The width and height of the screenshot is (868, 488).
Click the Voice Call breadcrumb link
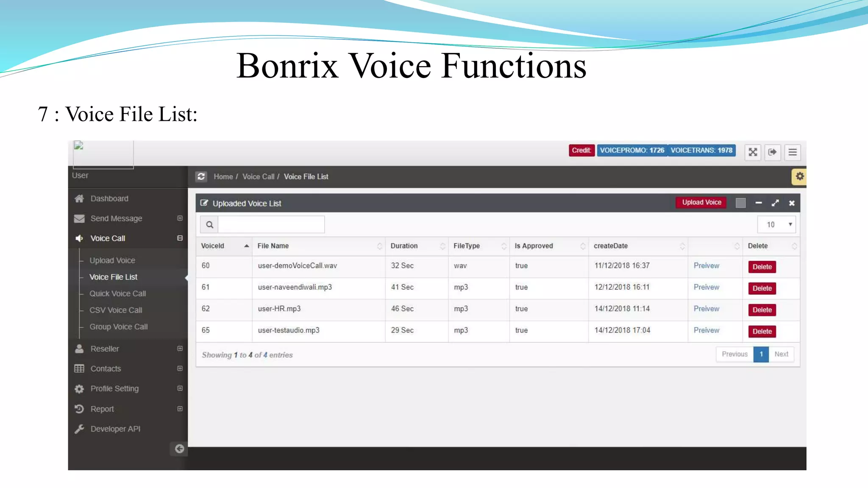[258, 177]
